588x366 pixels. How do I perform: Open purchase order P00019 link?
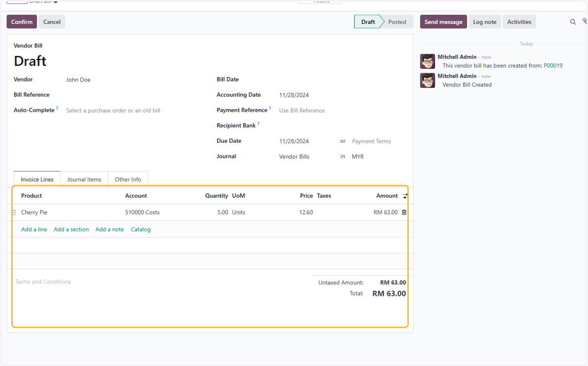pyautogui.click(x=553, y=65)
